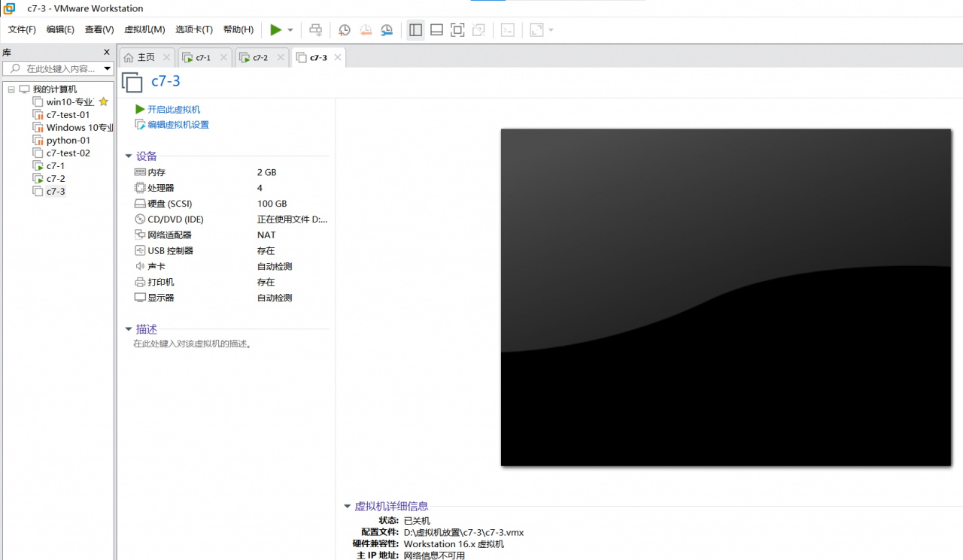Open the 文件(F) menu

click(x=22, y=30)
